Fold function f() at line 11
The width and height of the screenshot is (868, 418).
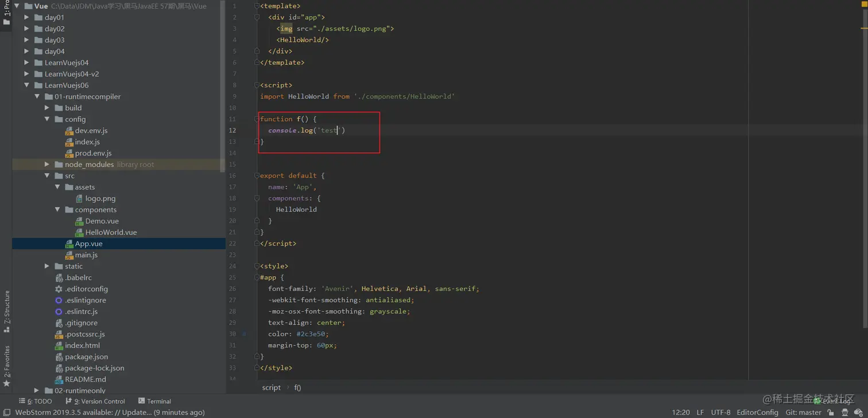(x=257, y=119)
